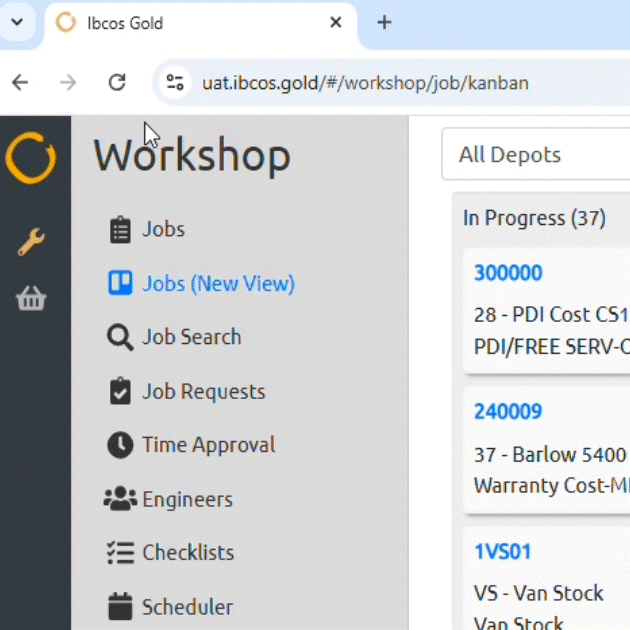Open job link 240009
Screen dimensions: 630x630
508,411
